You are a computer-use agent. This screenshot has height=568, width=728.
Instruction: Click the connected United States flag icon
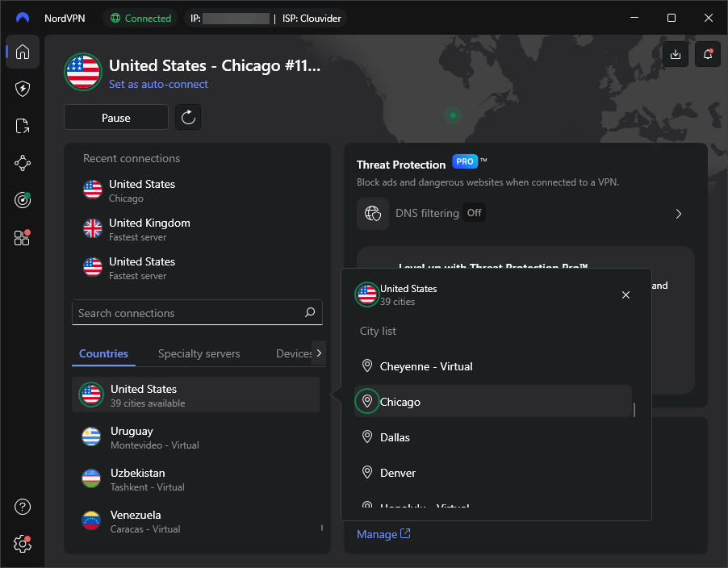83,72
